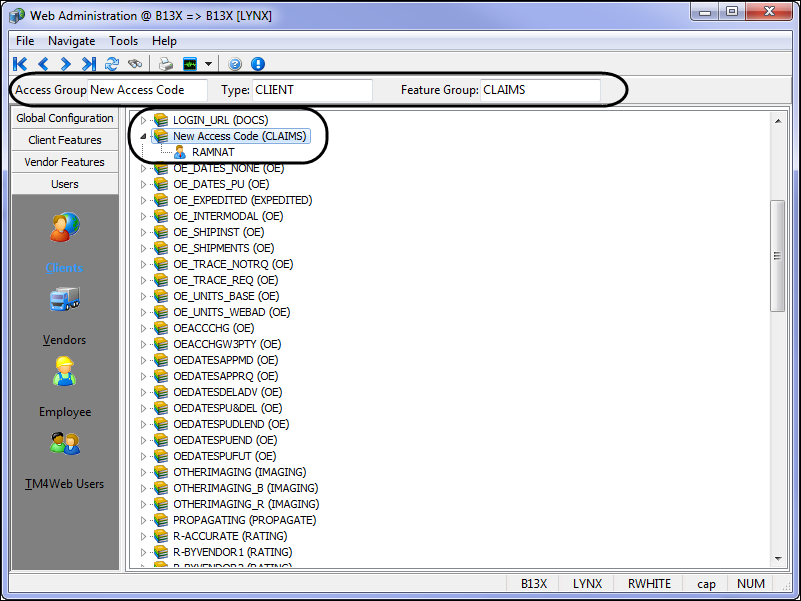Go to first record toolbar icon

(x=20, y=64)
